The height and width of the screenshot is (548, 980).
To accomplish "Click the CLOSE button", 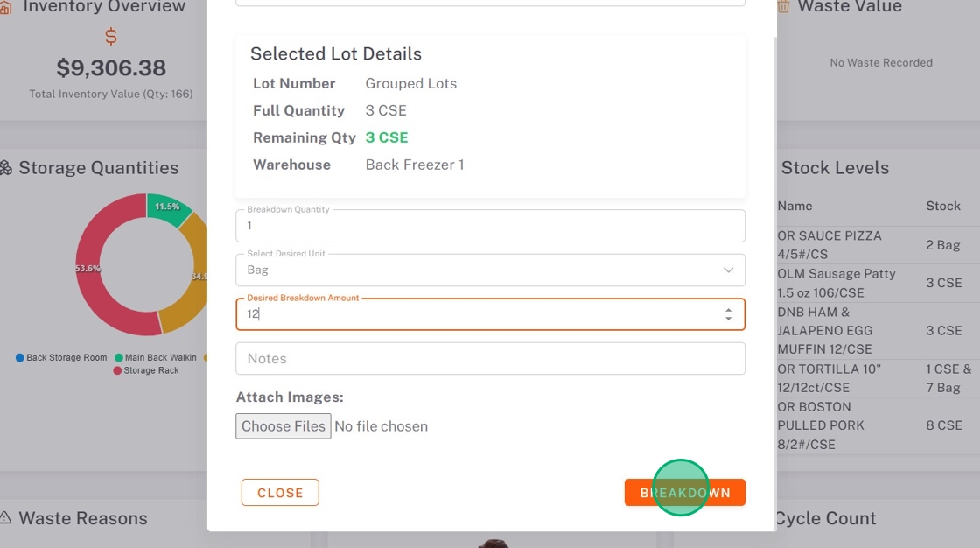I will point(280,493).
